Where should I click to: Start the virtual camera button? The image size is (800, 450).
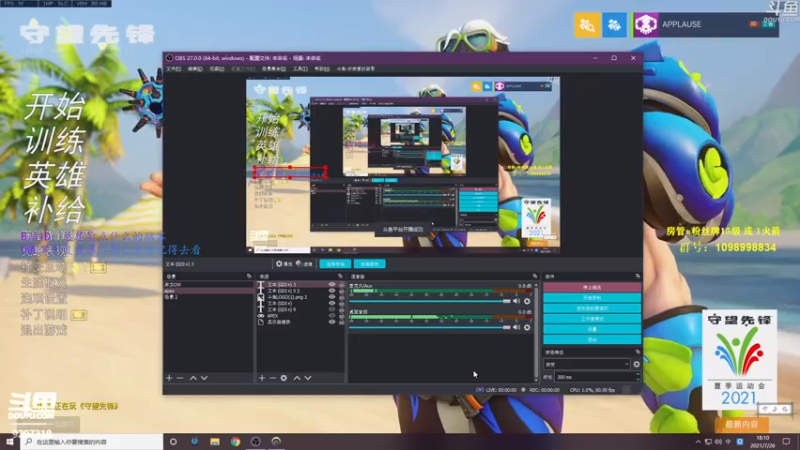(x=592, y=308)
